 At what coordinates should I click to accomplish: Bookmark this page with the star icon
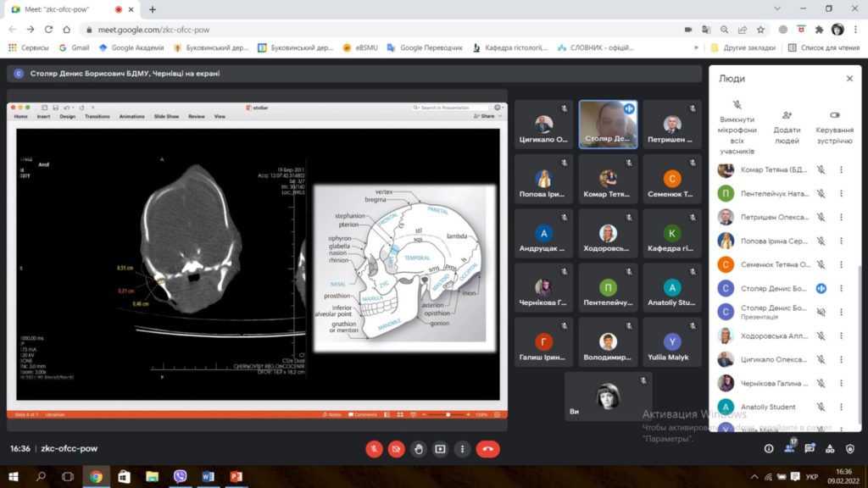(759, 29)
